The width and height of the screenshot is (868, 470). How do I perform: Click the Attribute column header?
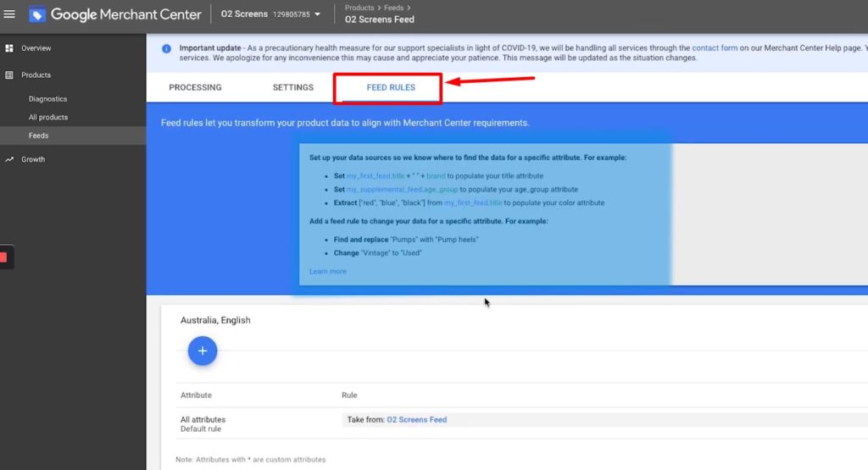196,395
